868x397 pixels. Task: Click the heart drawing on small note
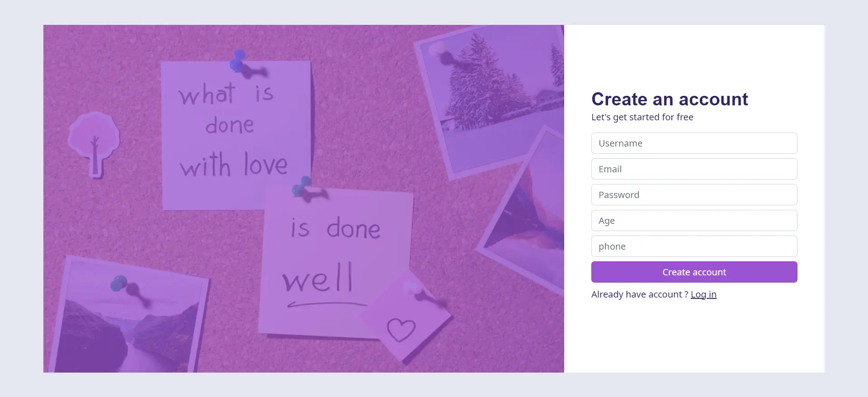click(x=401, y=330)
